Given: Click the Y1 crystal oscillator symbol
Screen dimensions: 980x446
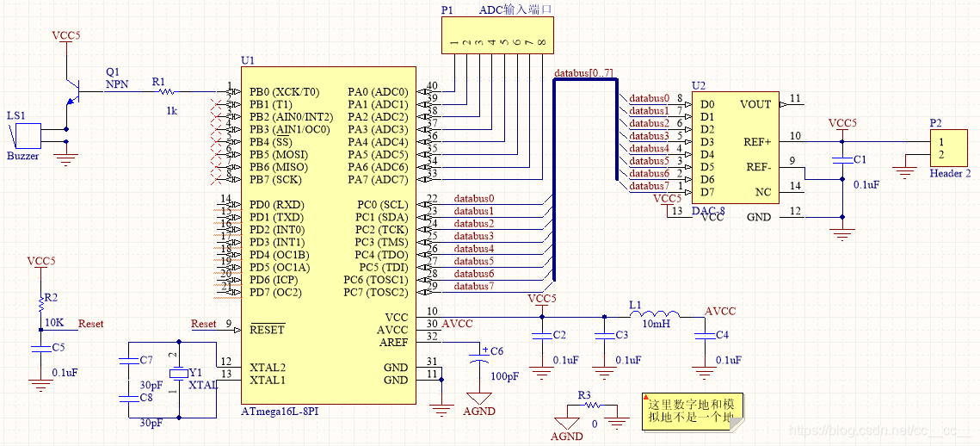Looking at the screenshot, I should 178,374.
